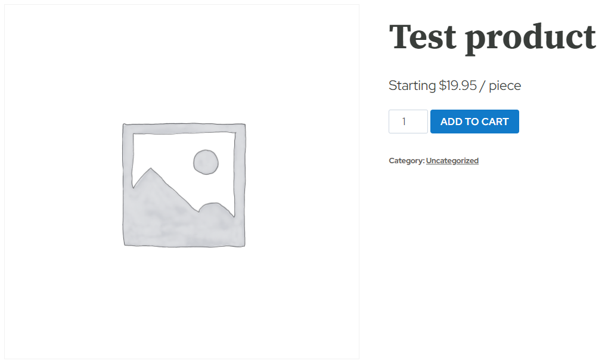Viewport: 605px width, 364px height.
Task: Click the word Starting in price
Action: (412, 86)
